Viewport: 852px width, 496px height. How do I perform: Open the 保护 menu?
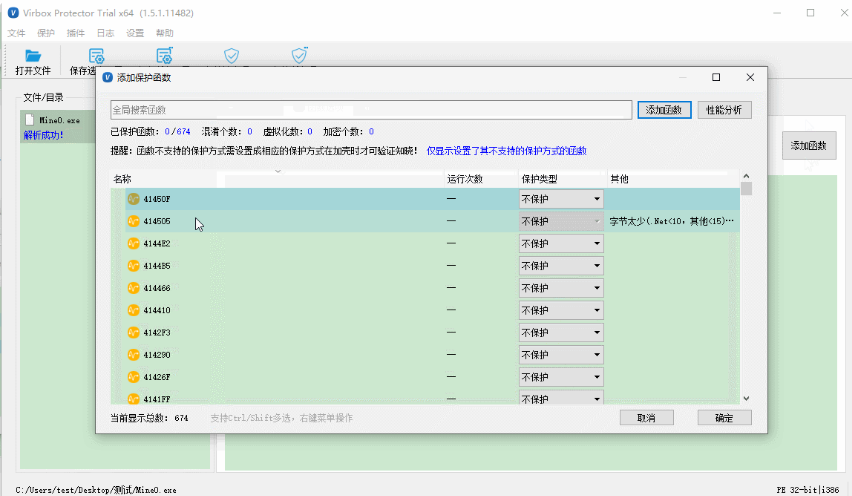pos(46,33)
